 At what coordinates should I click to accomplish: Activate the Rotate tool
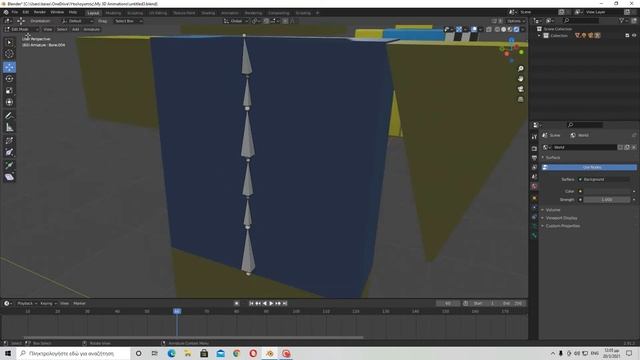tap(9, 78)
